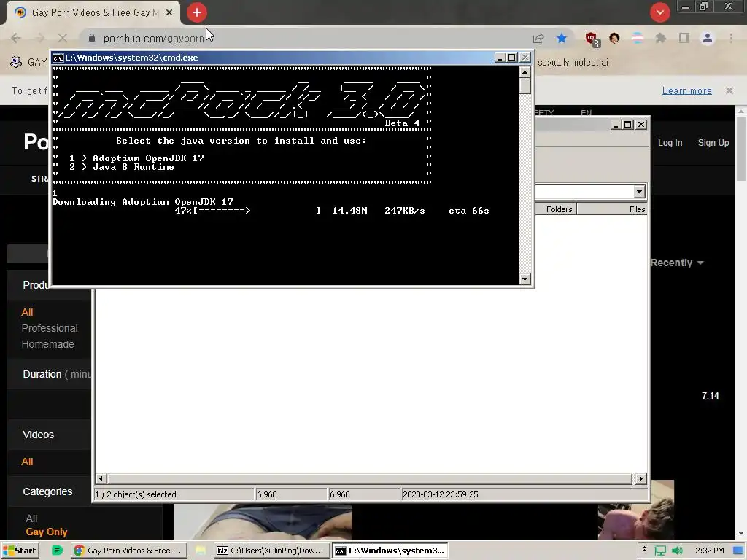Switch to the Chrome taskbar button

click(x=128, y=551)
